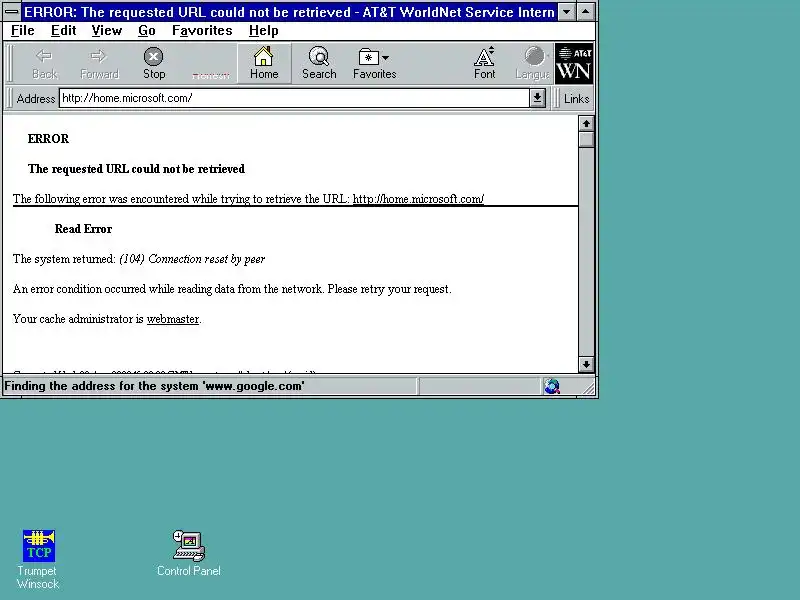Click the 'ERROR' heading in page
800x600 pixels.
tap(48, 139)
